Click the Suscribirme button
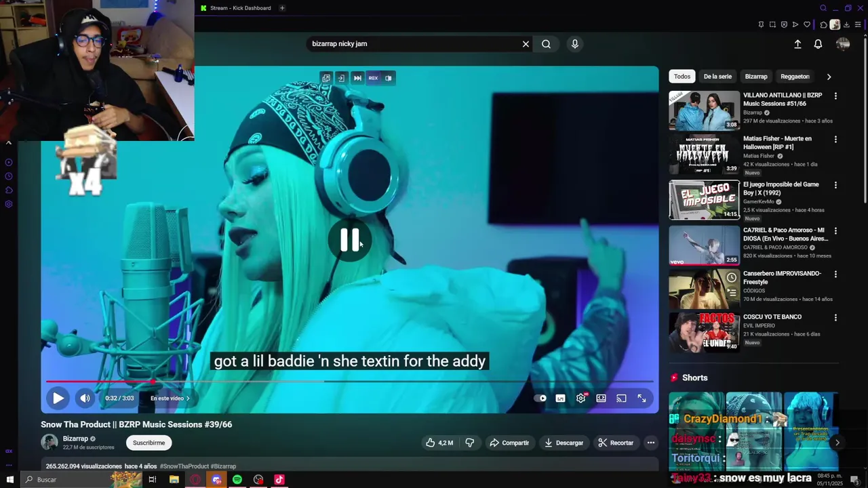This screenshot has height=488, width=868. (149, 443)
